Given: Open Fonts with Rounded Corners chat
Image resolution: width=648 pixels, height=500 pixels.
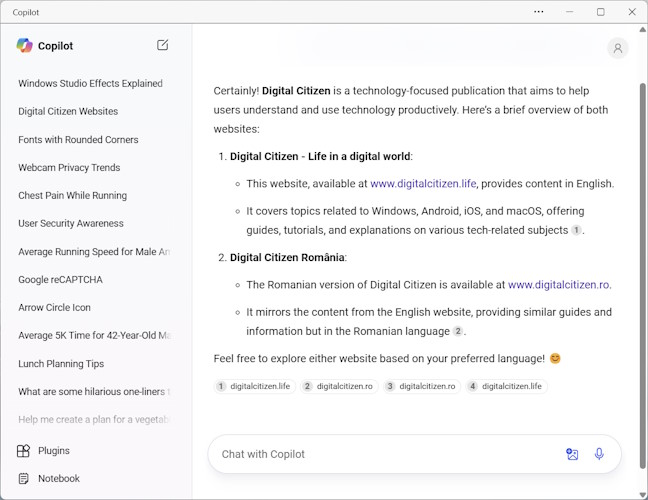Looking at the screenshot, I should (x=78, y=140).
